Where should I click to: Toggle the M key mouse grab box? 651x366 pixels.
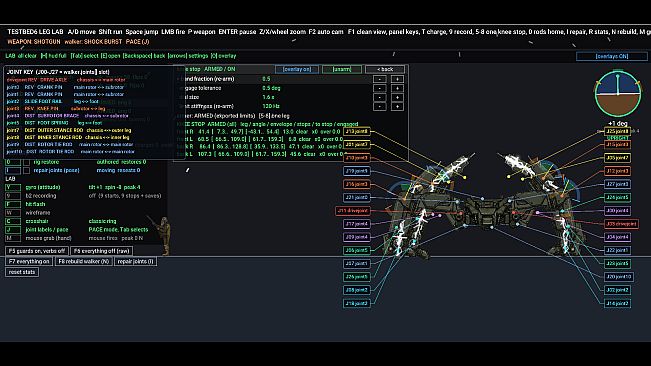[x=12, y=239]
